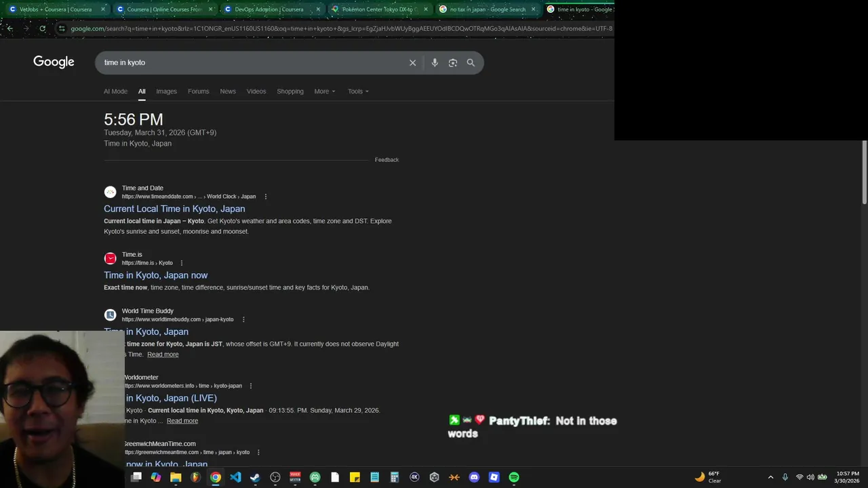The height and width of the screenshot is (488, 868).
Task: Select the Images search tab
Action: coord(166,91)
